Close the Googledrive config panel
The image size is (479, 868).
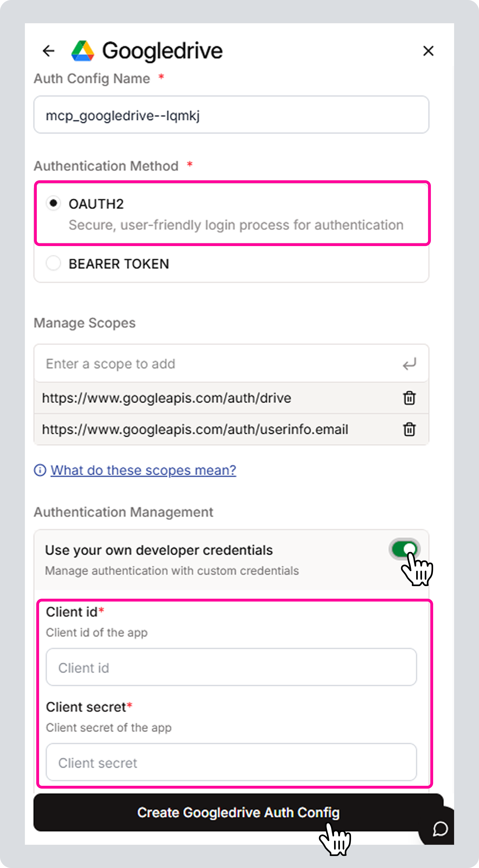click(428, 51)
